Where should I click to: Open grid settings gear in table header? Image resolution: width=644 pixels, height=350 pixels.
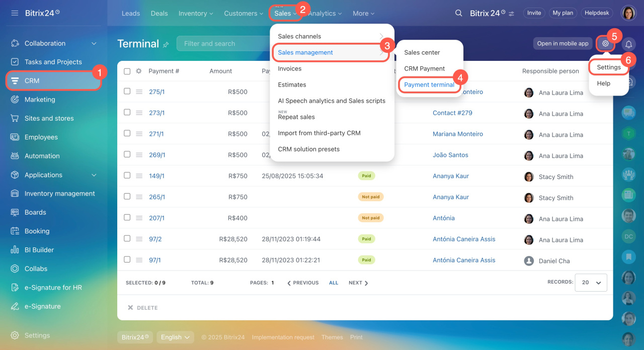click(x=139, y=71)
